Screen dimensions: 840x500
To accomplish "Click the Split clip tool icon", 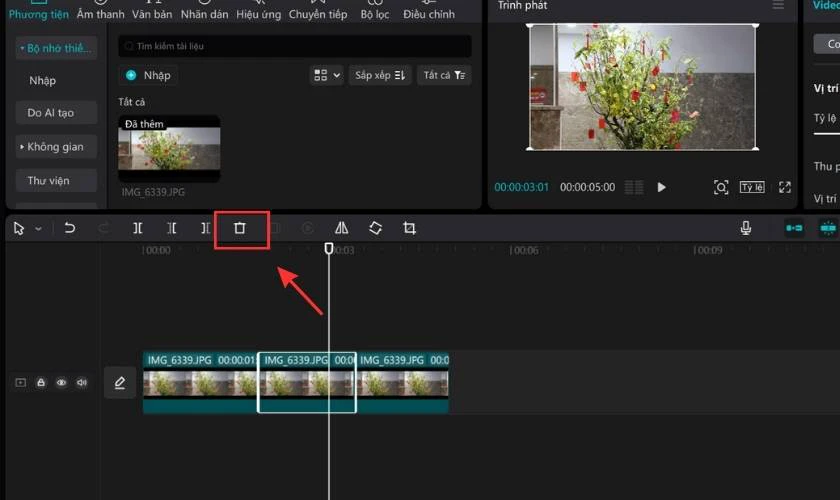I will pyautogui.click(x=138, y=228).
